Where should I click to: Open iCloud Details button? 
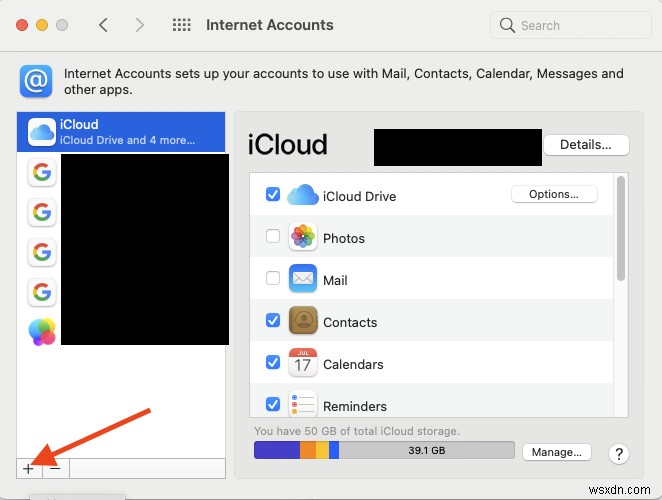[586, 145]
